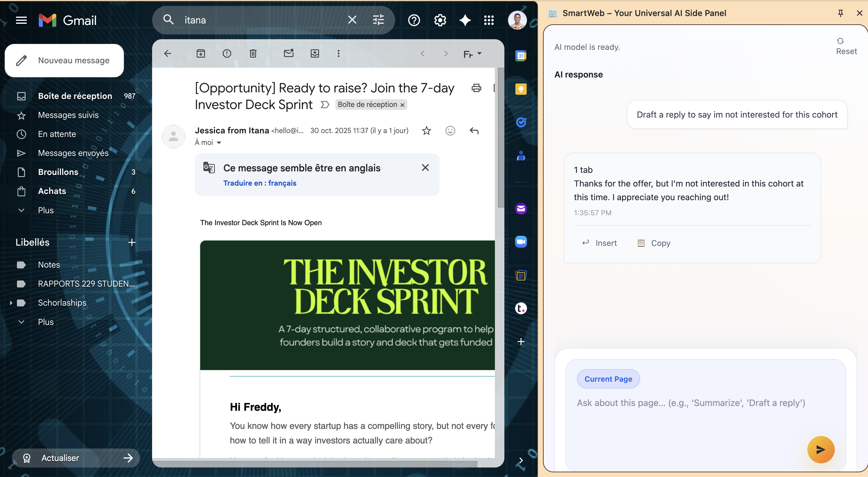The width and height of the screenshot is (868, 477).
Task: Click the email vertical scrollbar
Action: [x=501, y=138]
